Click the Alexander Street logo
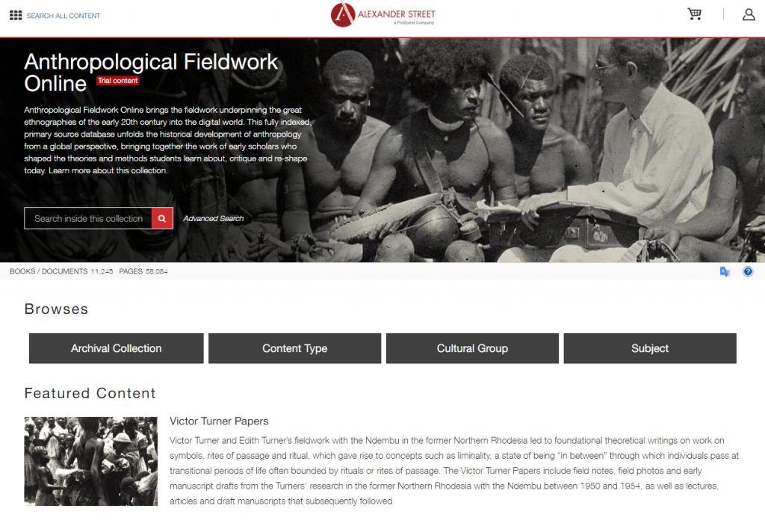Image resolution: width=765 pixels, height=532 pixels. 383,15
